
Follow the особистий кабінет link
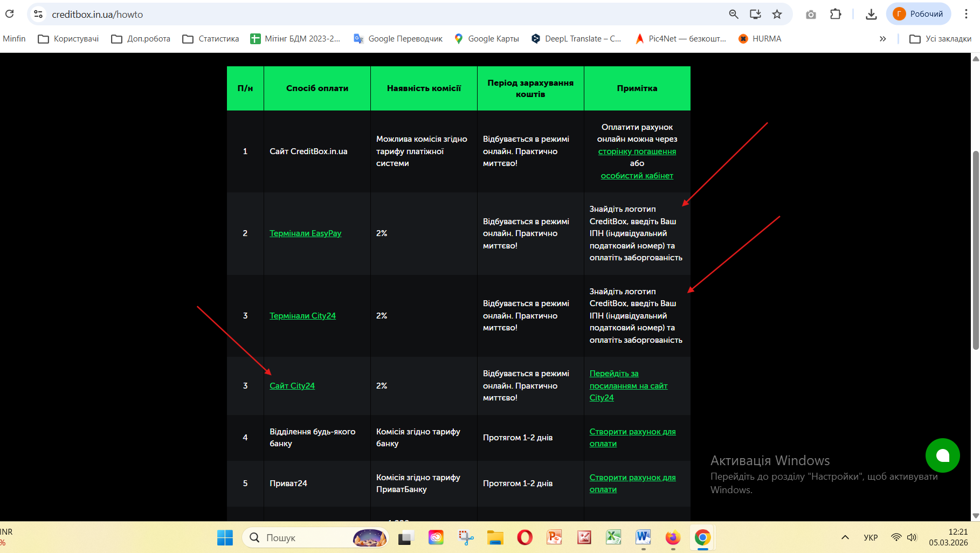(637, 176)
